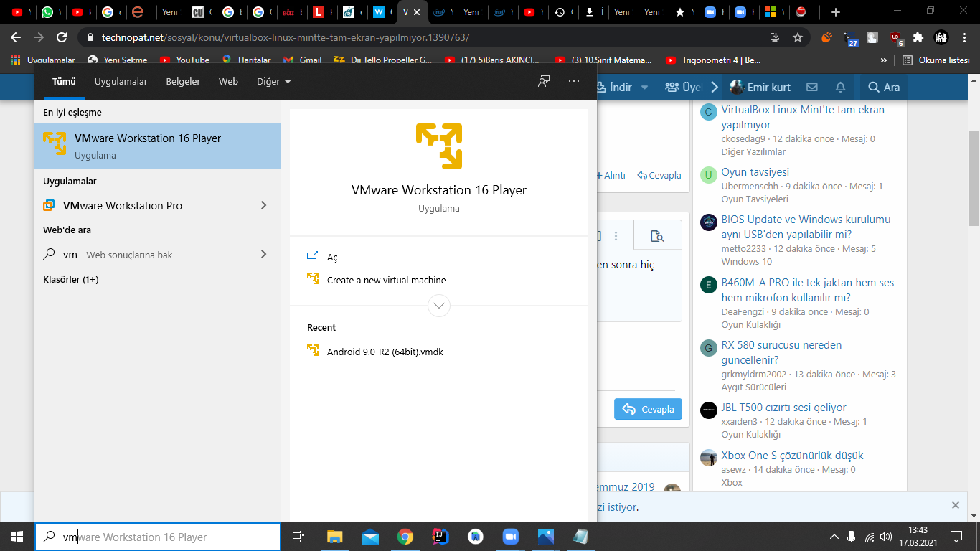This screenshot has height=551, width=980.
Task: Expand the vm web search result arrow
Action: (x=263, y=254)
